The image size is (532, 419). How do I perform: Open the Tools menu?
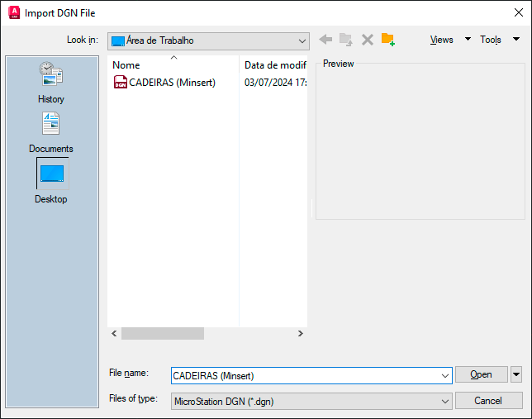click(499, 40)
